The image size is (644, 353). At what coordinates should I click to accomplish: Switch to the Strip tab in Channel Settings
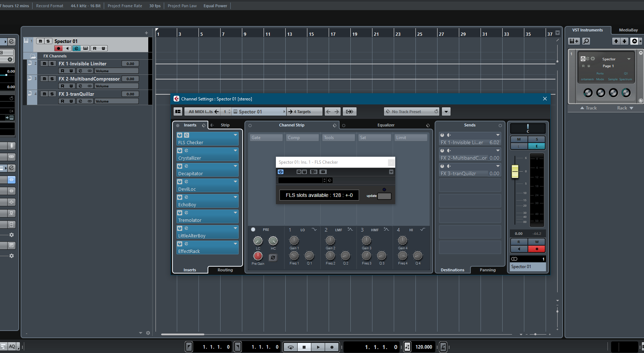(x=225, y=125)
